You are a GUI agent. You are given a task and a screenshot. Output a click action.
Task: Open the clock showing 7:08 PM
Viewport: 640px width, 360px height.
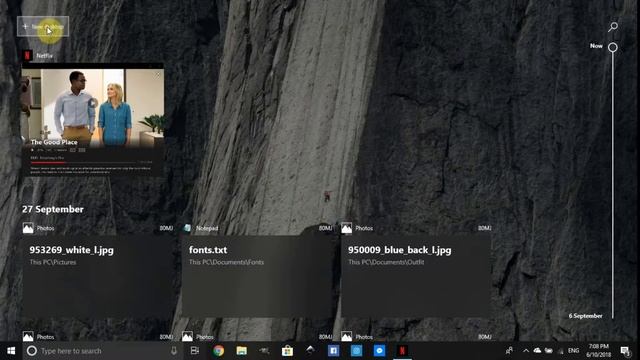pyautogui.click(x=598, y=351)
